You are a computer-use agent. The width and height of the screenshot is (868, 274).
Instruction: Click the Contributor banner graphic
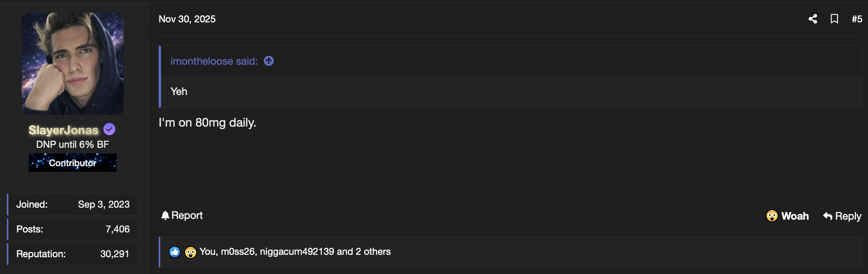[x=72, y=163]
